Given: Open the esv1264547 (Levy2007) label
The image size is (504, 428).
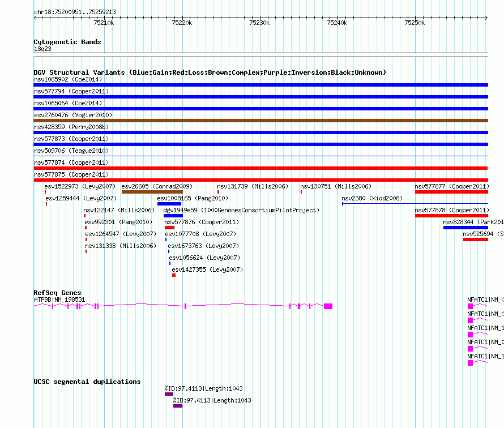Looking at the screenshot, I should pos(121,234).
